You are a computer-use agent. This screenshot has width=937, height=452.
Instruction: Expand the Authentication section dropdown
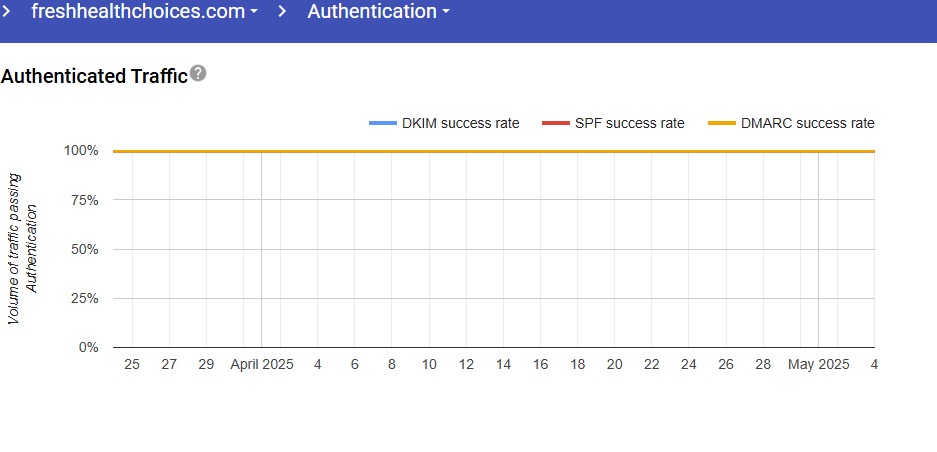tap(378, 12)
